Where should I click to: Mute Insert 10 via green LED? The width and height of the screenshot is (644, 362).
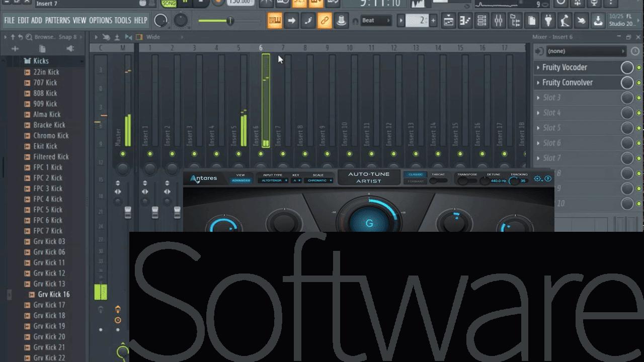point(350,154)
